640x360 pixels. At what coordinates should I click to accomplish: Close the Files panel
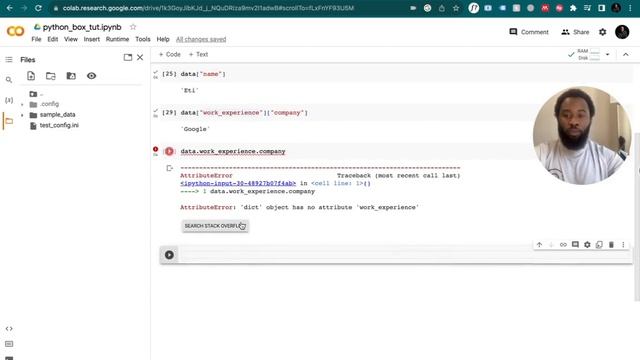pyautogui.click(x=140, y=58)
